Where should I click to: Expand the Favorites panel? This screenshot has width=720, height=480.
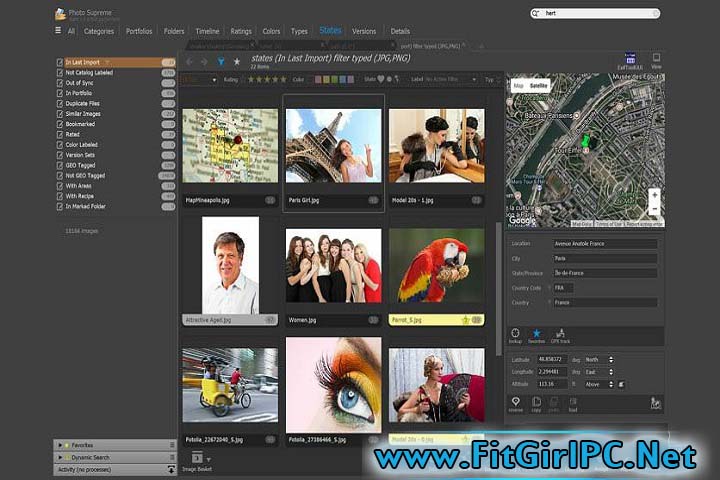[x=62, y=445]
